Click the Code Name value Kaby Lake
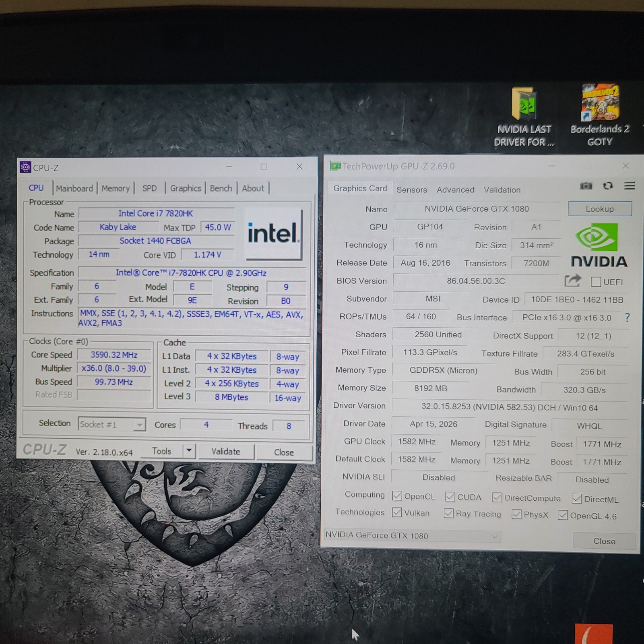 (x=118, y=227)
